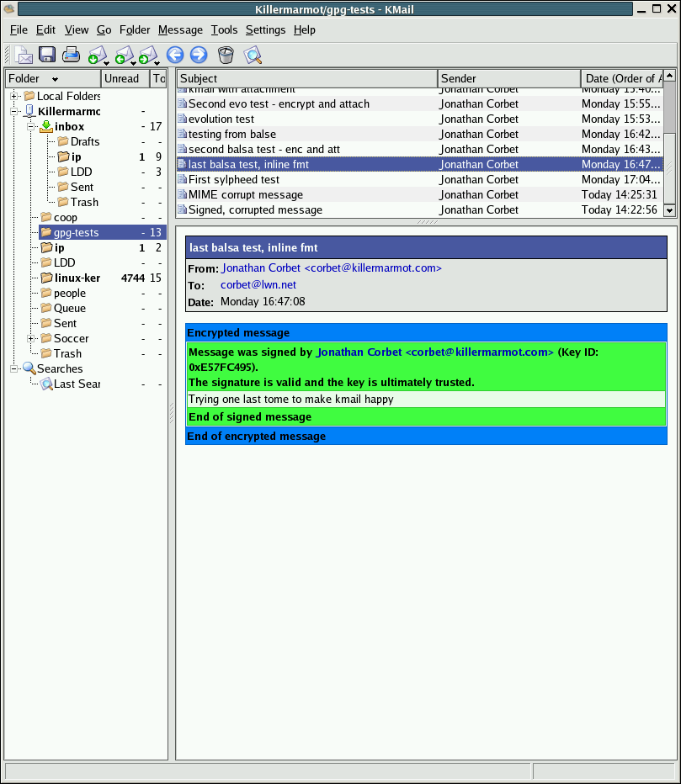Click the Forward envelope icon
681x784 pixels.
click(x=147, y=55)
